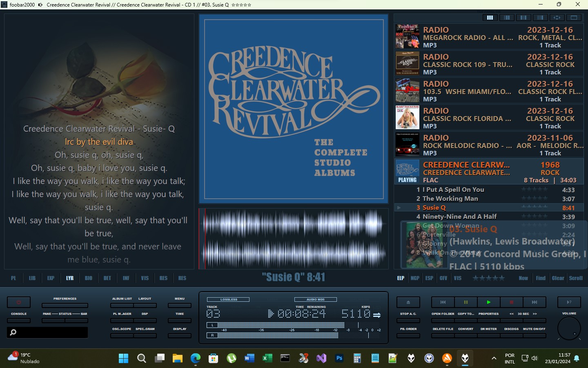Toggle the Display button
Screen dimensions: 588x368
(x=180, y=336)
